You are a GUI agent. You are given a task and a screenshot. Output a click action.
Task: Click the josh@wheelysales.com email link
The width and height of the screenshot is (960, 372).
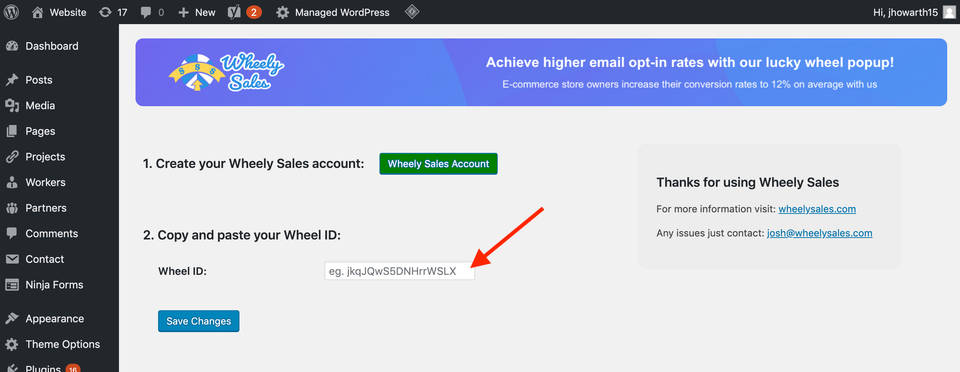(819, 234)
